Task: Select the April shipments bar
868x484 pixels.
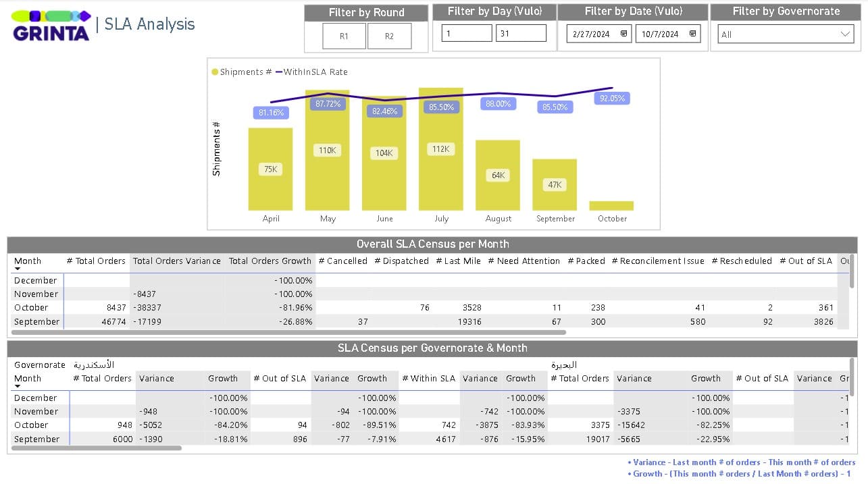Action: pos(270,169)
